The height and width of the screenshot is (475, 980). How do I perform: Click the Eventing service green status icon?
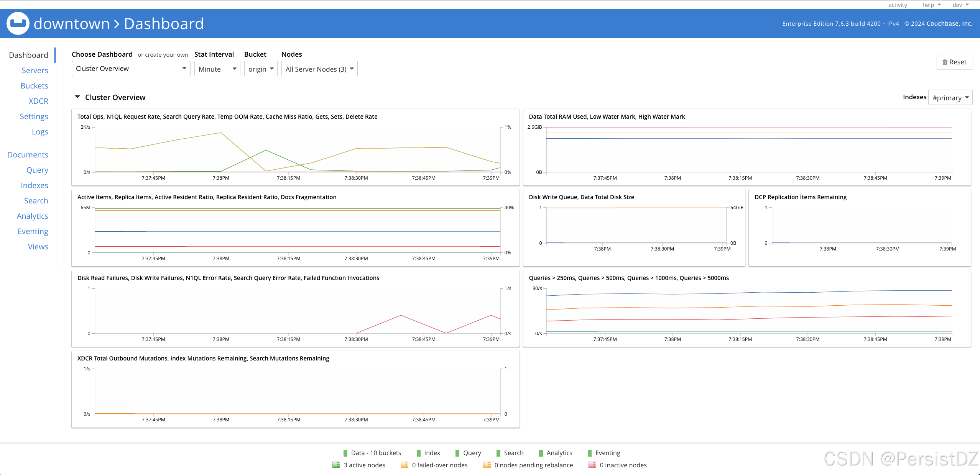point(590,453)
